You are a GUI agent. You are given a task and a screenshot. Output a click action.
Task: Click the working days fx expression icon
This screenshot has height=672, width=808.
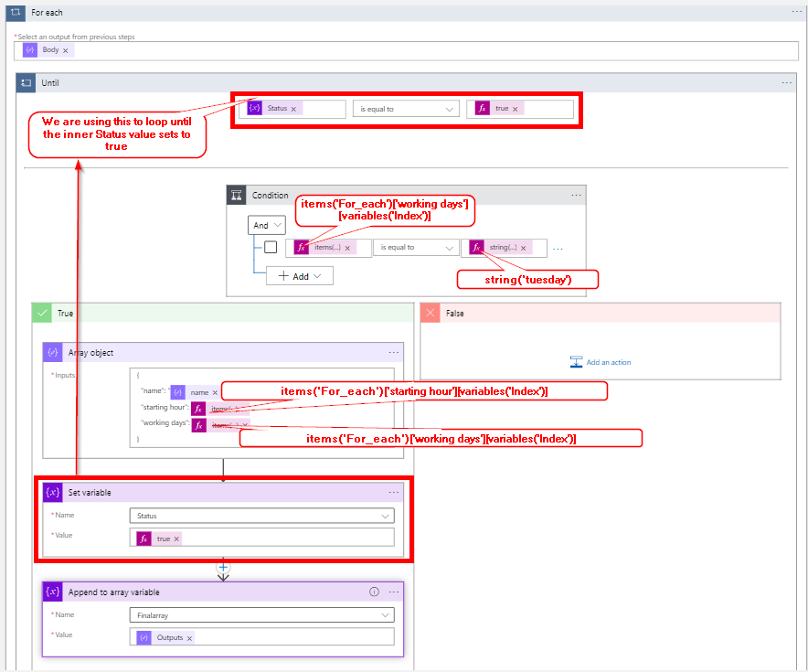tap(199, 425)
